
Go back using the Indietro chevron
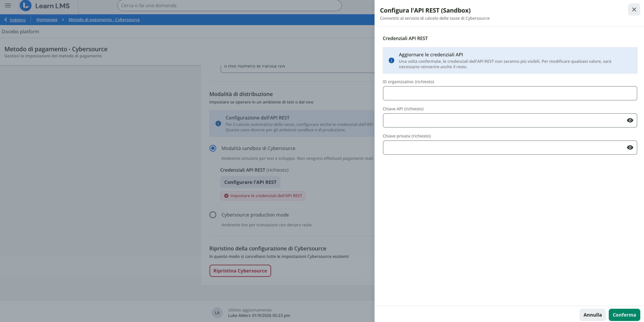[6, 20]
